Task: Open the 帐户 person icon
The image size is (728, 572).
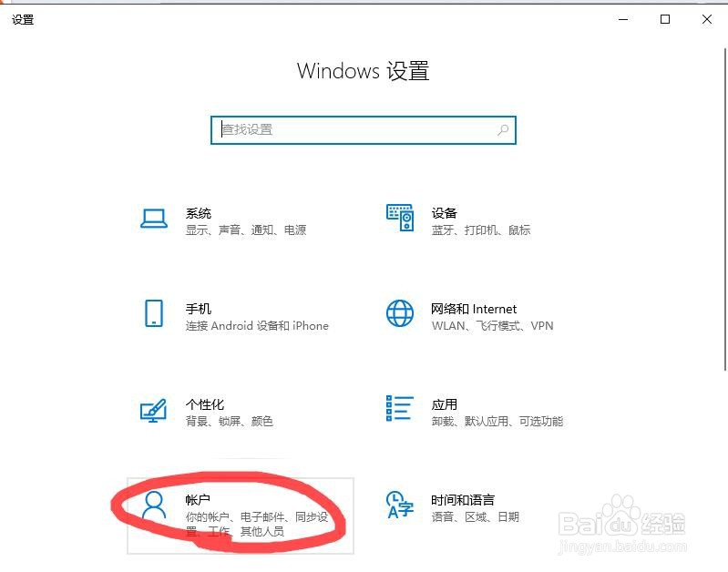Action: pos(154,506)
